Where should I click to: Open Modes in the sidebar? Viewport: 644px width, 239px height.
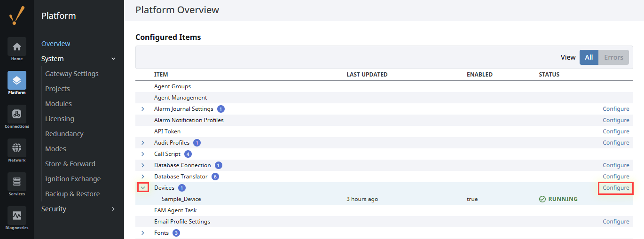click(x=55, y=149)
